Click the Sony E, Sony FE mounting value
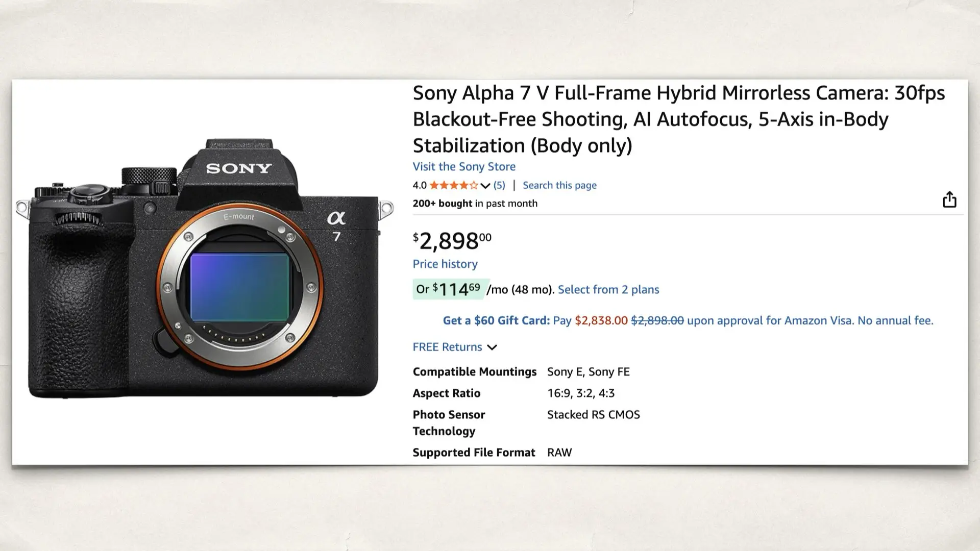The image size is (980, 551). pyautogui.click(x=588, y=372)
